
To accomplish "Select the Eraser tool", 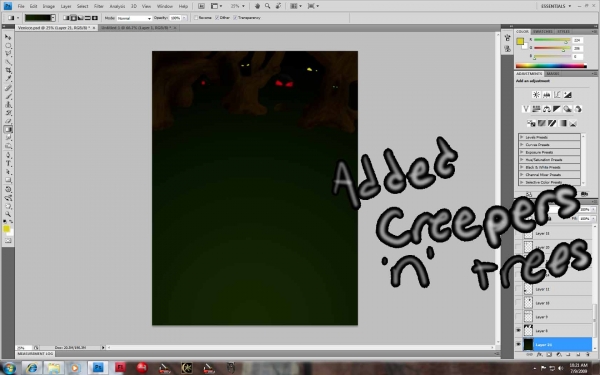I will pos(8,121).
